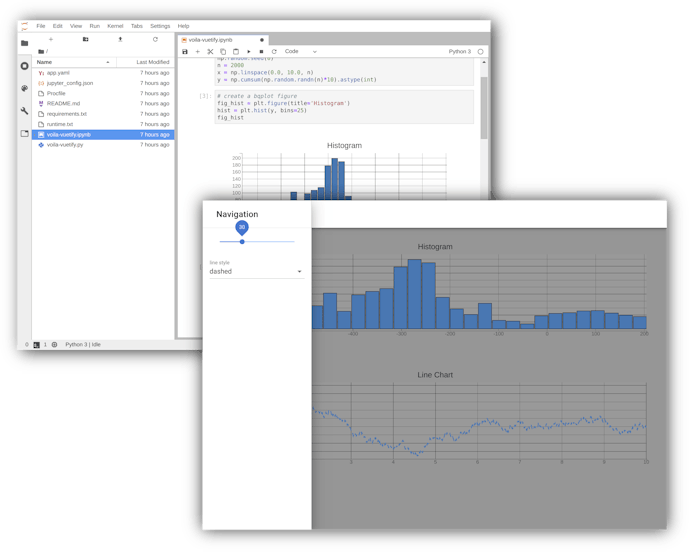The width and height of the screenshot is (692, 560).
Task: Open the line style dashed dropdown
Action: 256,271
